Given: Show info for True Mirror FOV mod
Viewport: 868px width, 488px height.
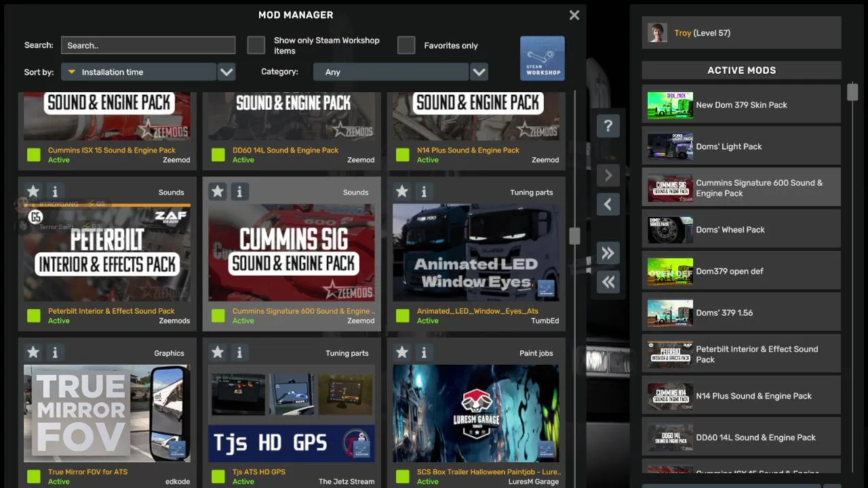Looking at the screenshot, I should 55,352.
